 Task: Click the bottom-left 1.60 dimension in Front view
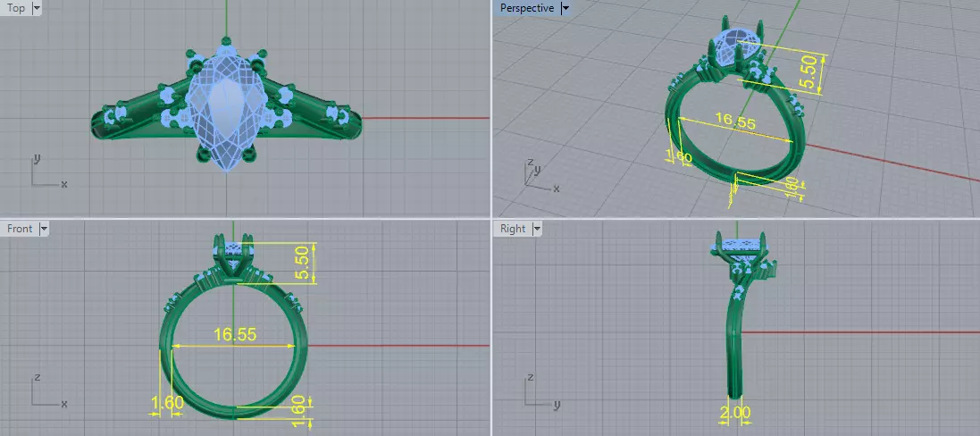click(167, 404)
